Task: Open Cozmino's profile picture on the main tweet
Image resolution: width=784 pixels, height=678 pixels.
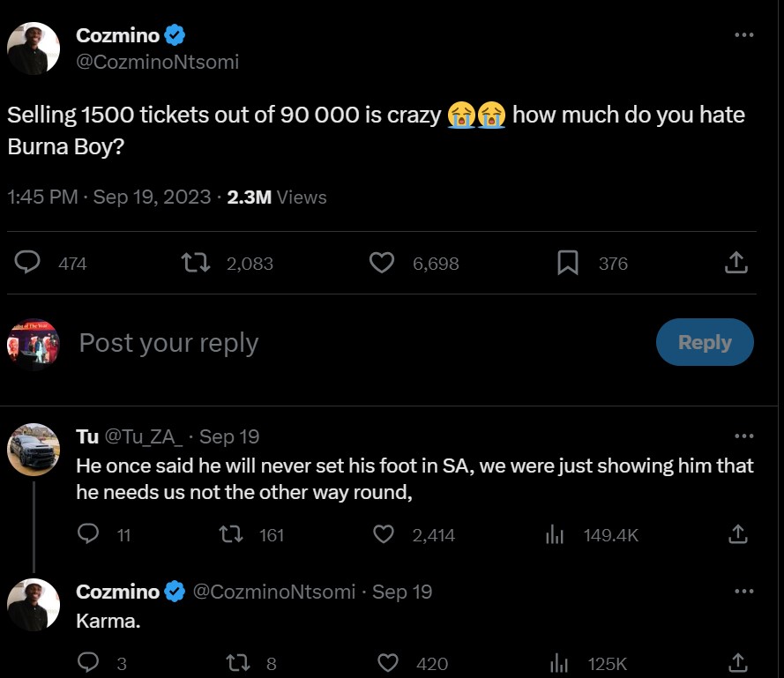Action: [34, 48]
